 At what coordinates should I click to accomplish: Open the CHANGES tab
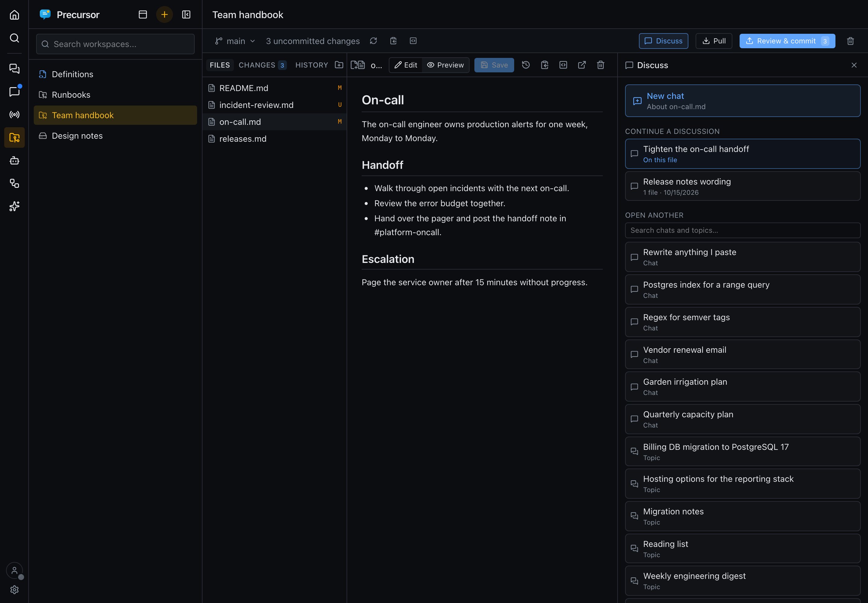pyautogui.click(x=263, y=65)
